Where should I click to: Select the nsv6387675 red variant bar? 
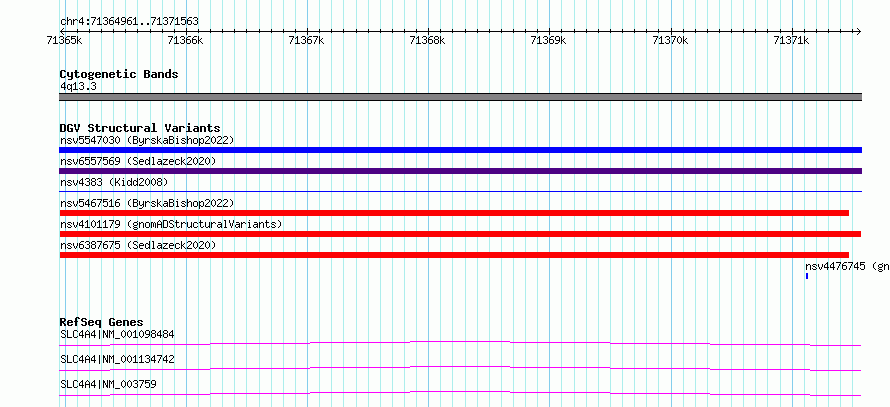coord(454,255)
